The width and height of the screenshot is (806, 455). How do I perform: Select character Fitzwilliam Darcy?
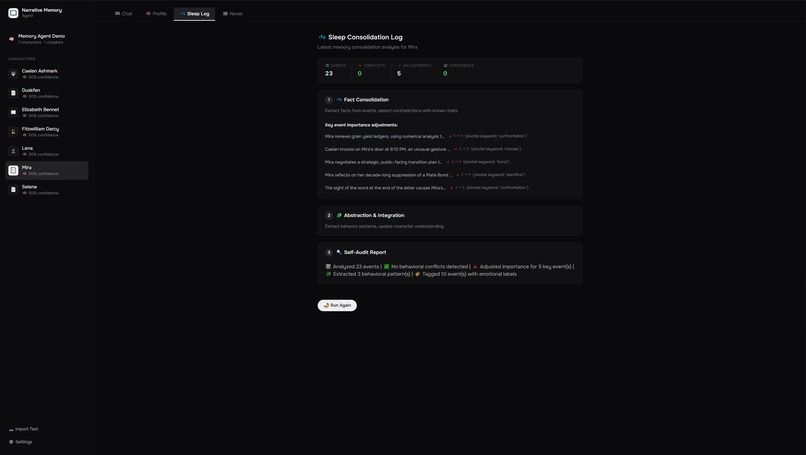pyautogui.click(x=47, y=132)
